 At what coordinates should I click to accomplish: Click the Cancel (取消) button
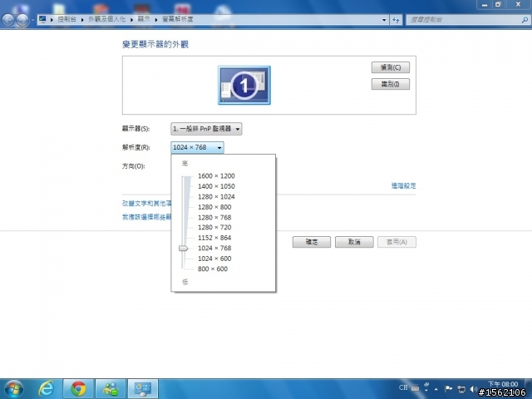[x=354, y=242]
